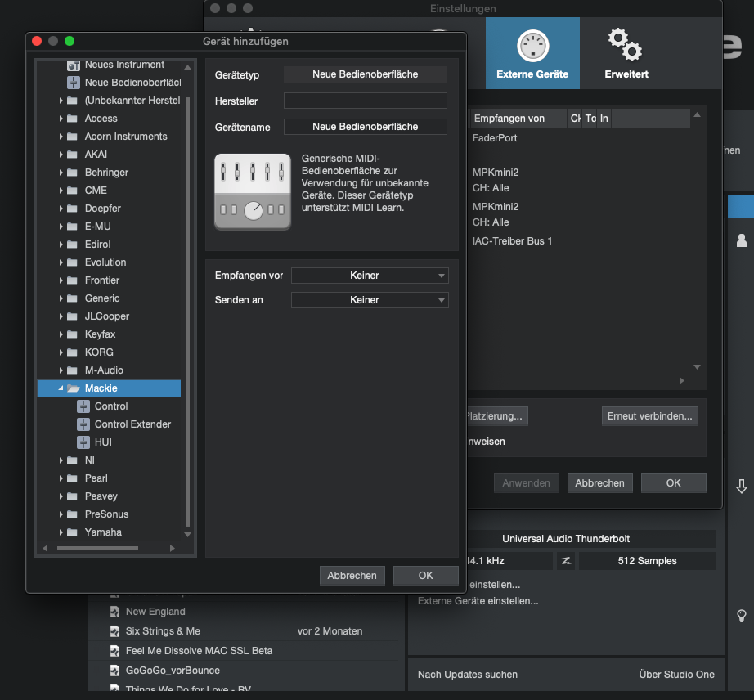The height and width of the screenshot is (700, 754).
Task: Click the download arrow icon in right sidebar
Action: click(741, 486)
